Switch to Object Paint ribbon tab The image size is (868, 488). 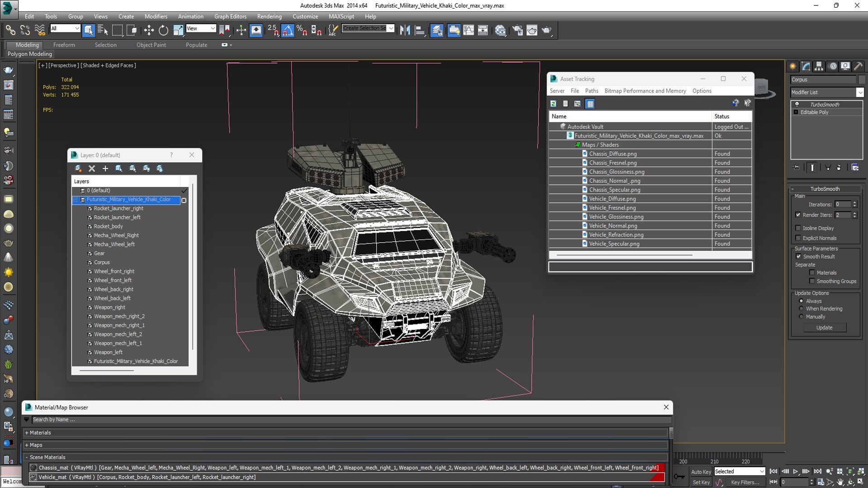(x=151, y=45)
